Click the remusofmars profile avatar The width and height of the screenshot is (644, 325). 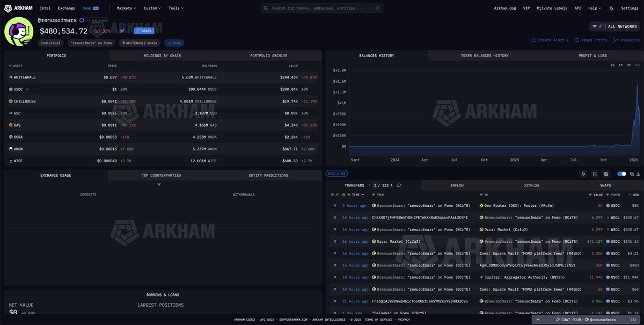pos(19,31)
